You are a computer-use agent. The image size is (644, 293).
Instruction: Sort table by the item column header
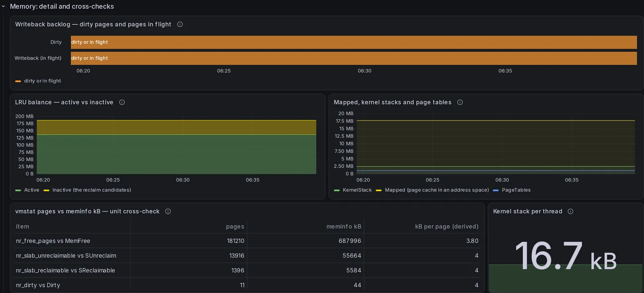pyautogui.click(x=23, y=226)
